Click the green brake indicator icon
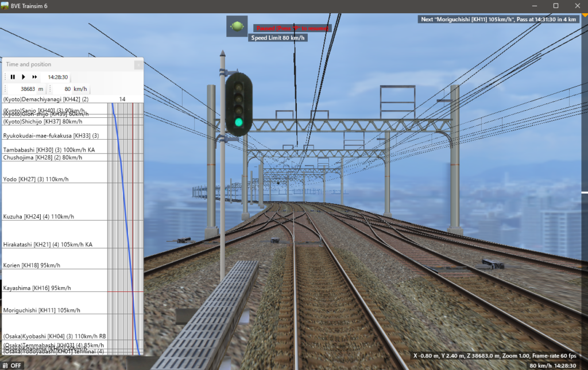The width and height of the screenshot is (588, 370). [x=237, y=26]
